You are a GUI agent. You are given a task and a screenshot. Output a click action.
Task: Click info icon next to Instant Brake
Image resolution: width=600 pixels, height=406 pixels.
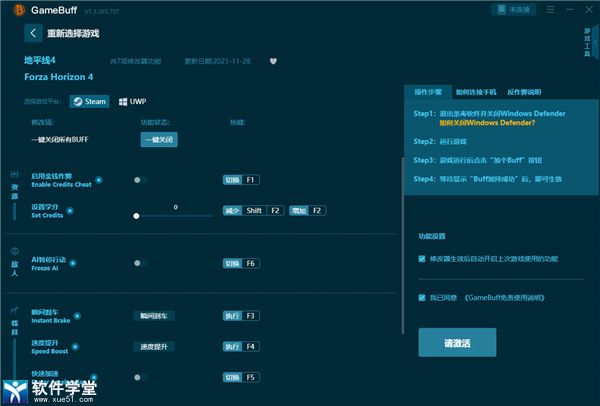77,316
